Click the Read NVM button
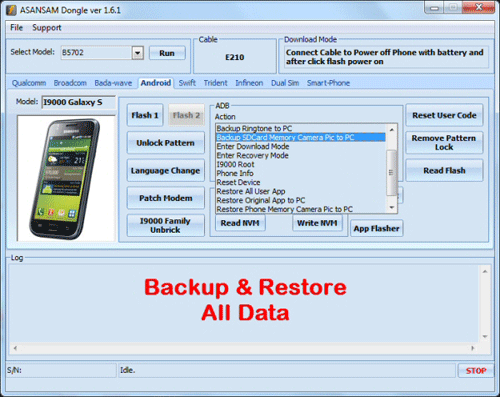 240,223
